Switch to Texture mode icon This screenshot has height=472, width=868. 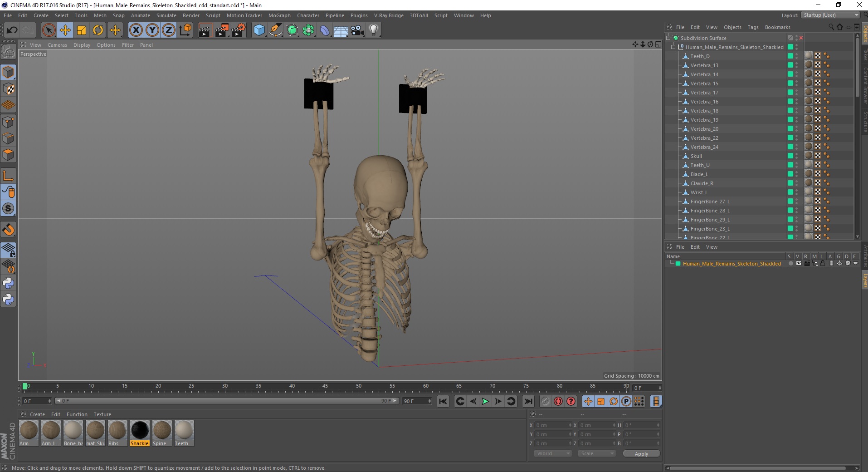tap(8, 89)
